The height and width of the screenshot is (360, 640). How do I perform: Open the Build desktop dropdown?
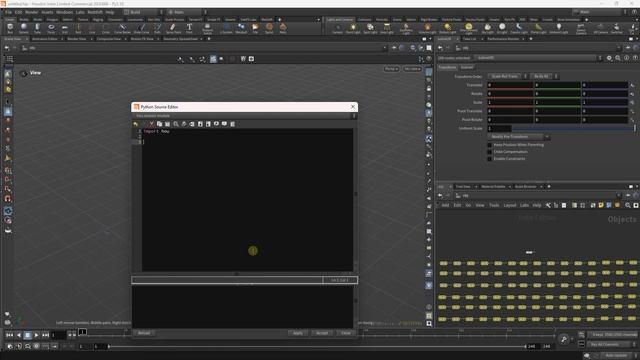click(144, 12)
